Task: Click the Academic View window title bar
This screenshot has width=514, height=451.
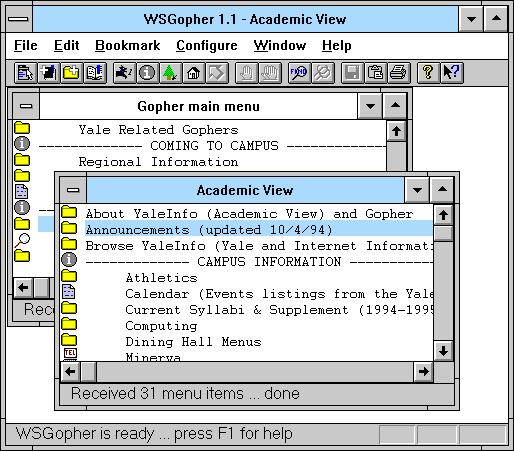Action: pyautogui.click(x=245, y=190)
